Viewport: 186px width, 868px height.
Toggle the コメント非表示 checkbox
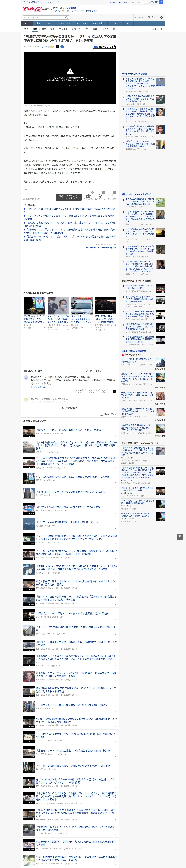(102, 414)
